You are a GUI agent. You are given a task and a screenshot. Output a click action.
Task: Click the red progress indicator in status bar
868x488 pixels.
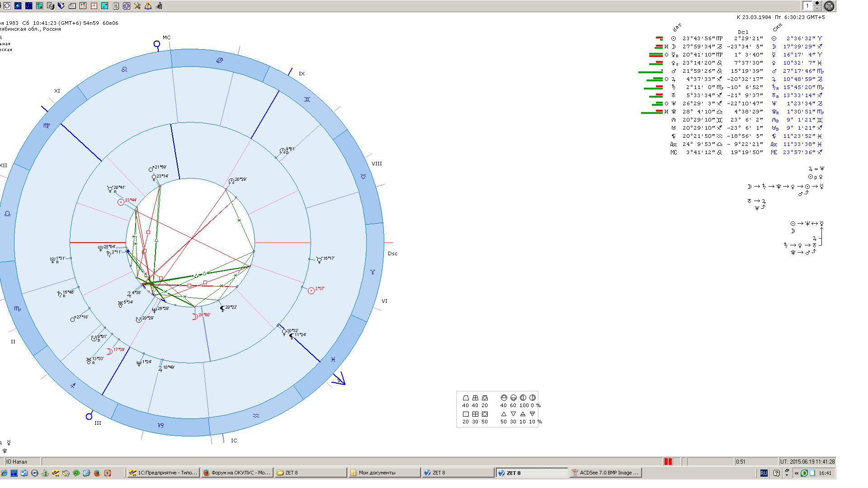pos(668,461)
